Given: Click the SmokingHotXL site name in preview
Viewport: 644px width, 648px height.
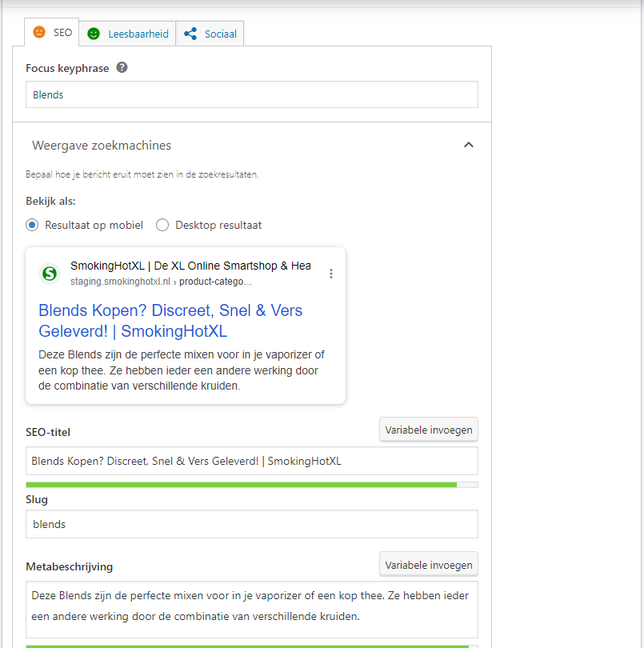Looking at the screenshot, I should click(x=190, y=266).
